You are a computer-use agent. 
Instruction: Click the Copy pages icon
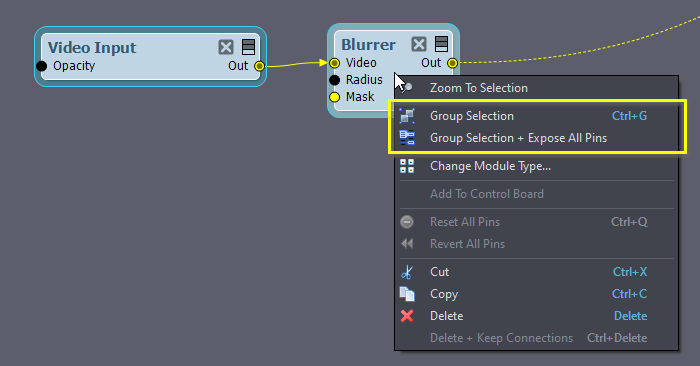tap(407, 294)
